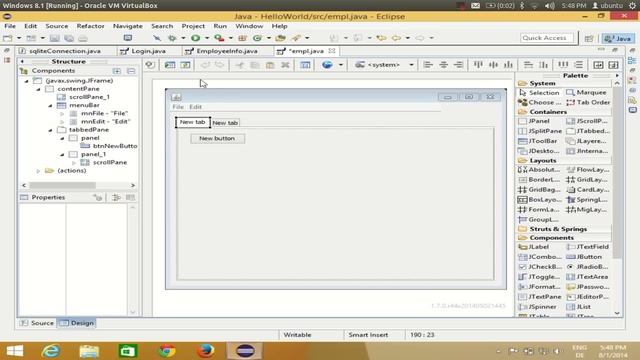Click the Java perspective button

[x=618, y=38]
